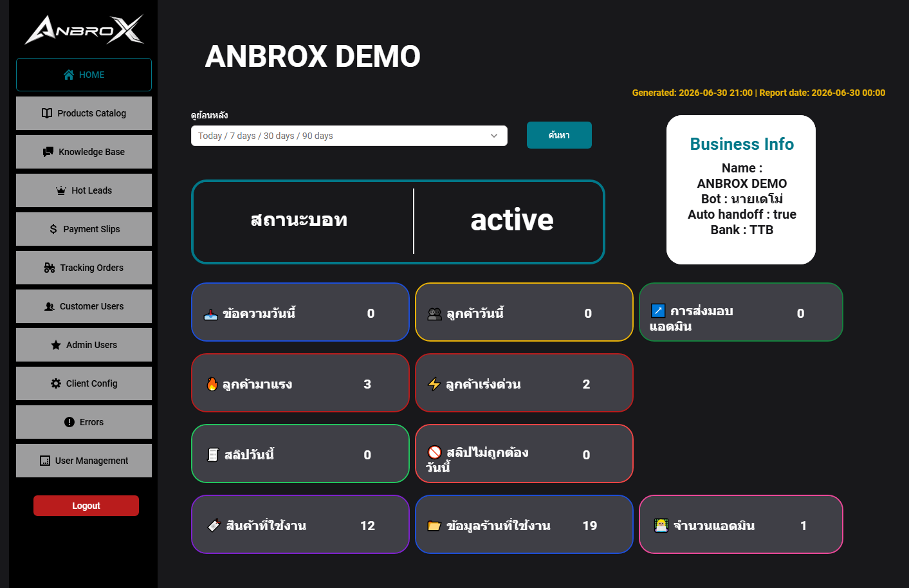
Task: Click the people icon on ลูกค้าวันนี้ card
Action: click(435, 314)
